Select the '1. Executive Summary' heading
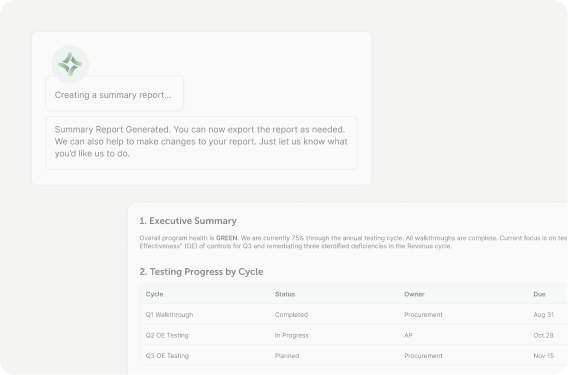This screenshot has height=375, width=568. (188, 221)
